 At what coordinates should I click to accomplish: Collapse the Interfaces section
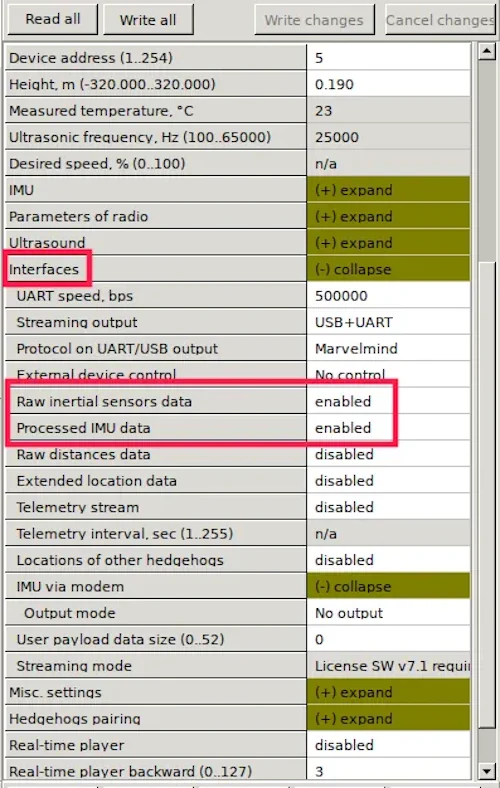(388, 269)
